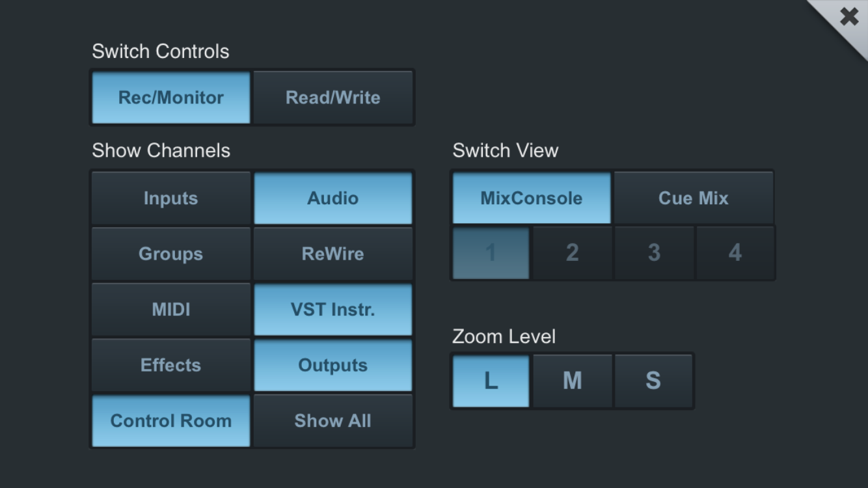Show Inputs channels
The image size is (868, 488).
click(170, 198)
